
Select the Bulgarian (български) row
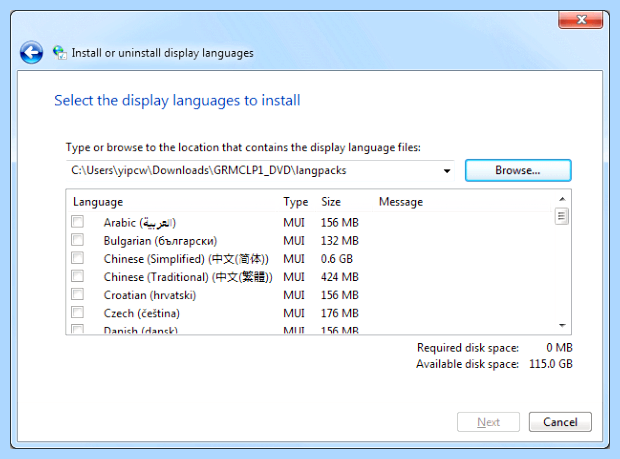160,241
